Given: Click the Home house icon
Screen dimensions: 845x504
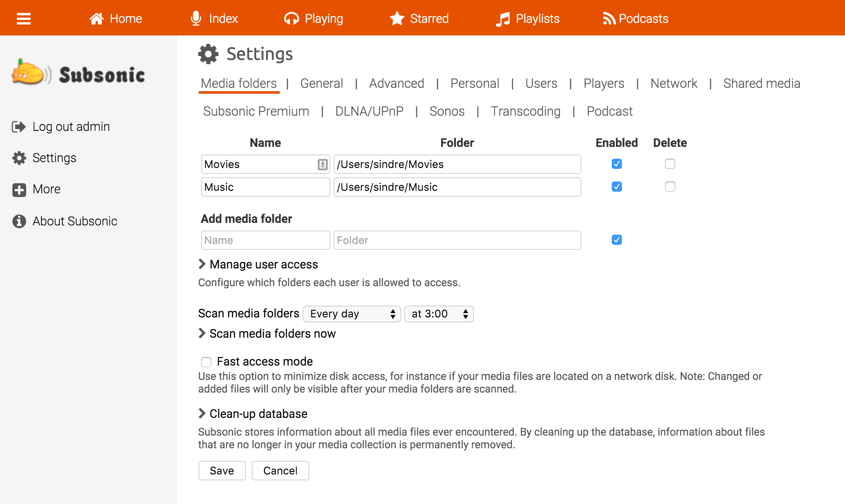Looking at the screenshot, I should [96, 19].
